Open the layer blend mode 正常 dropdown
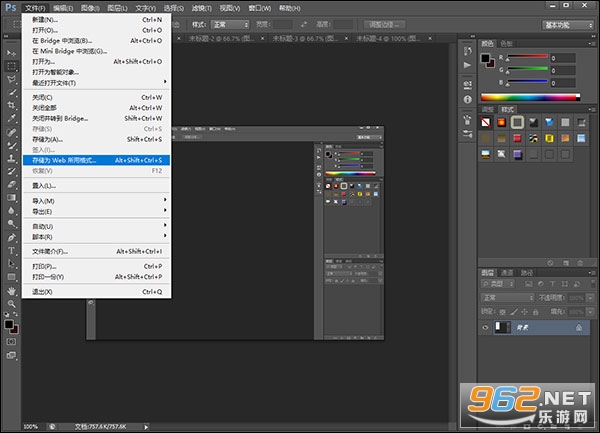600x433 pixels. coord(507,298)
